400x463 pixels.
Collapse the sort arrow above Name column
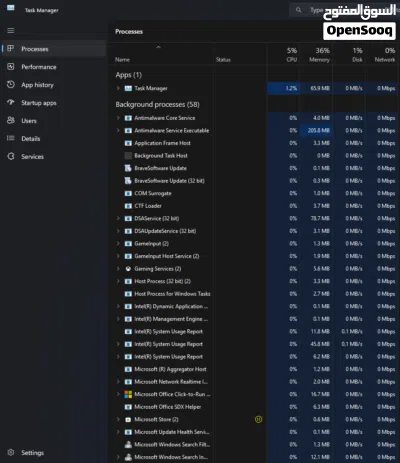[x=158, y=47]
